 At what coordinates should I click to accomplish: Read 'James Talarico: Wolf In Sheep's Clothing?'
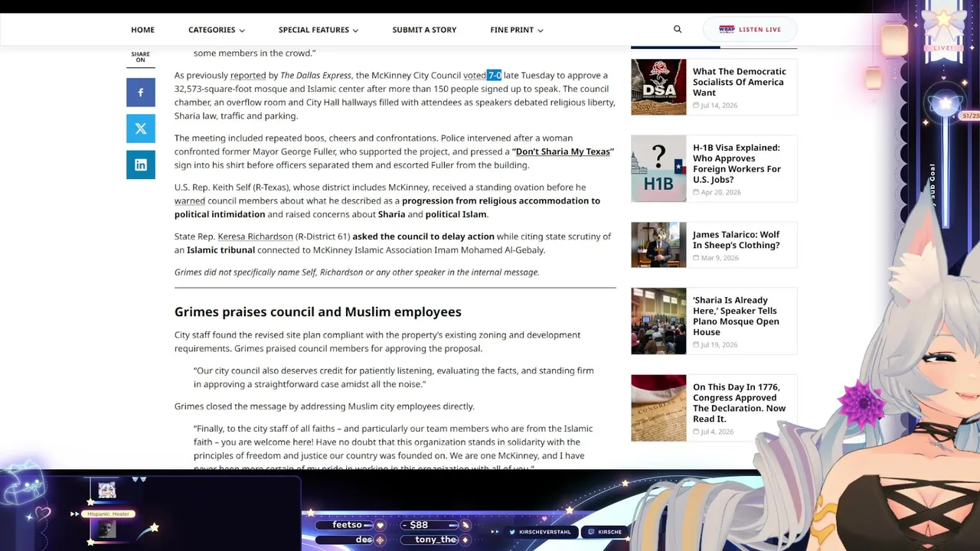click(x=737, y=240)
